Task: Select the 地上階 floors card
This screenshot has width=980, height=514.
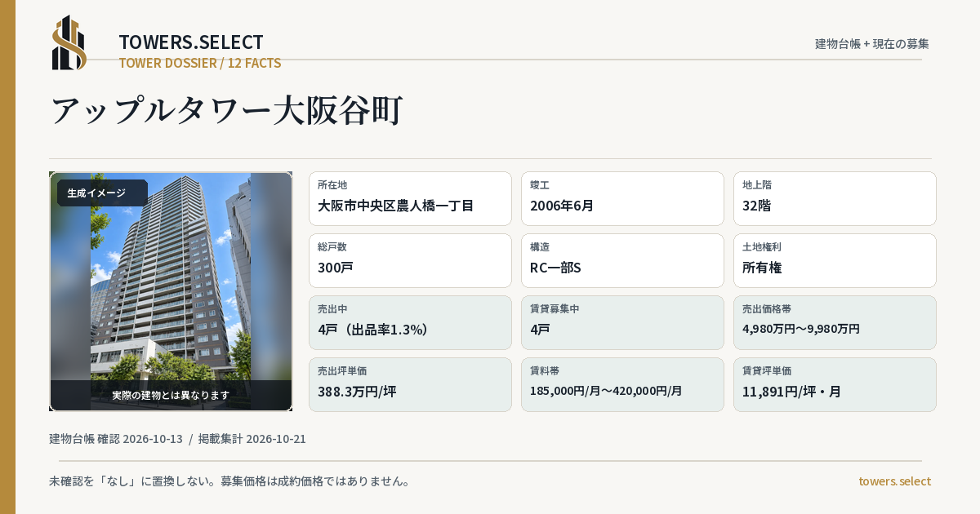Action: tap(835, 198)
